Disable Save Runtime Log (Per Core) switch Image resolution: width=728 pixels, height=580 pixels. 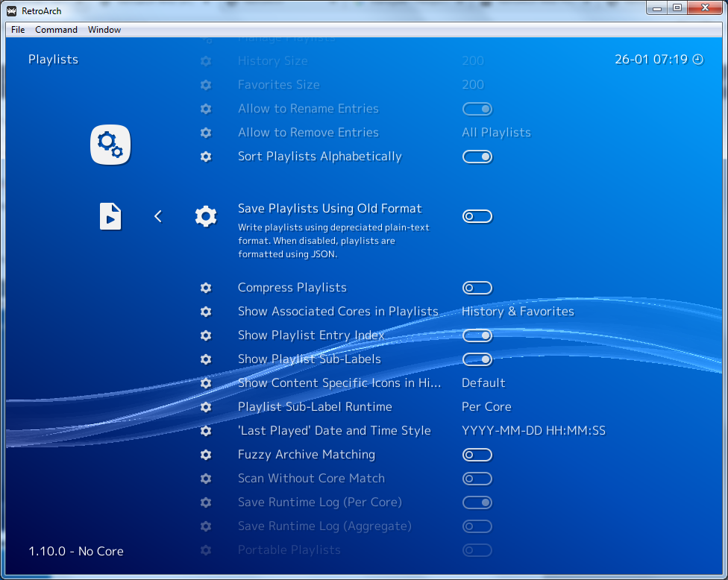point(477,502)
